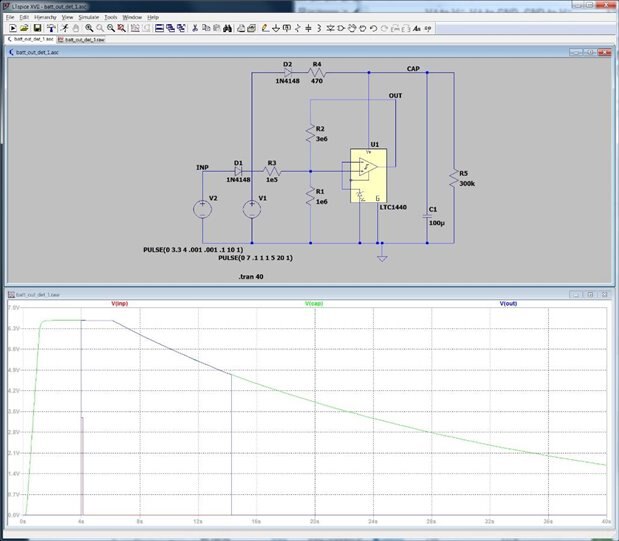The height and width of the screenshot is (541, 619).
Task: Click the Run simulation icon
Action: 63,28
